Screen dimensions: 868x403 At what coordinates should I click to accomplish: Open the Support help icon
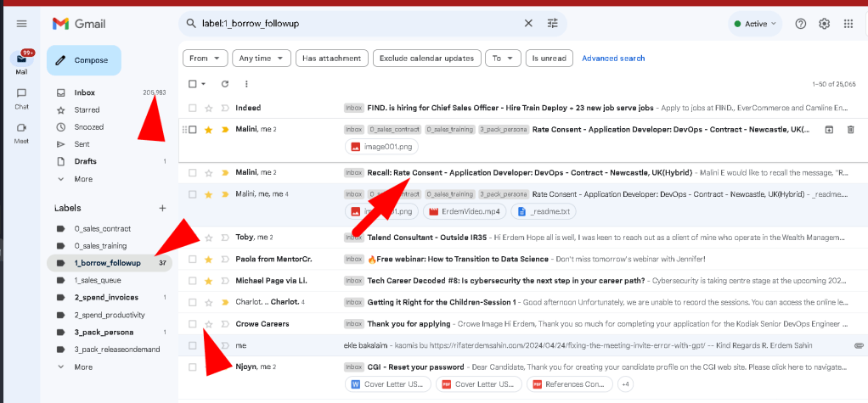[x=800, y=24]
